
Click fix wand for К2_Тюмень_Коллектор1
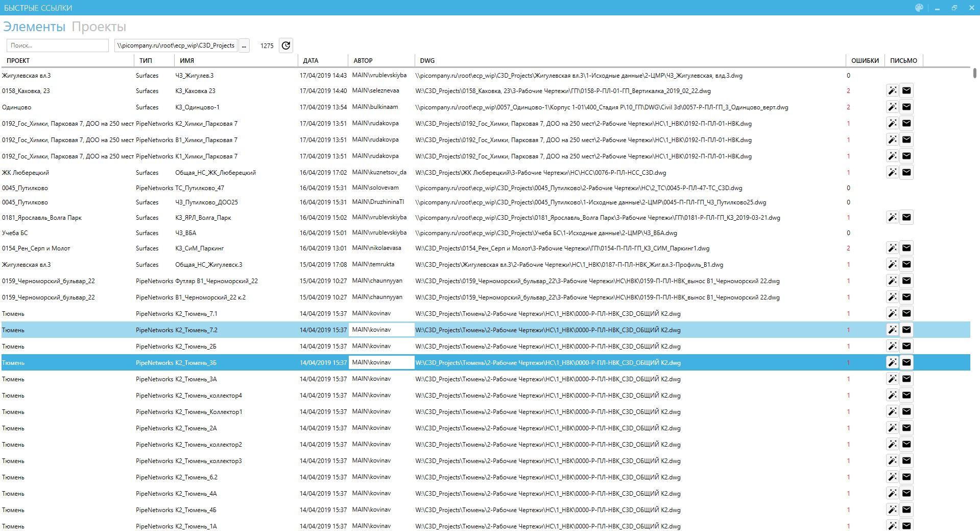tap(892, 411)
